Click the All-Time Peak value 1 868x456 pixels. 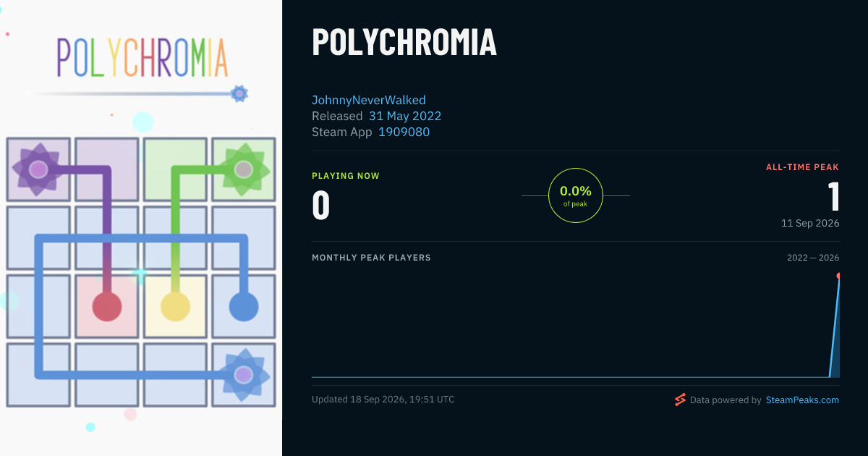tap(833, 197)
